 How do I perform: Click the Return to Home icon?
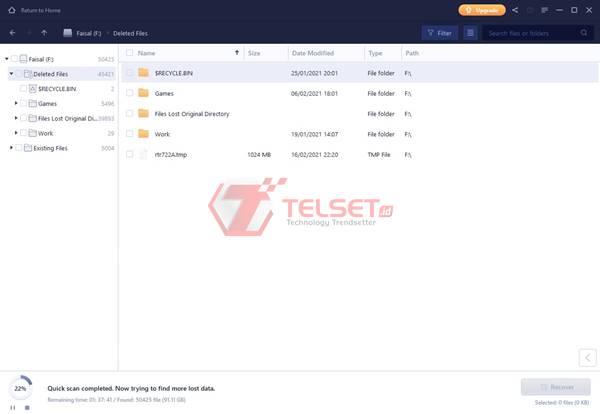[11, 10]
